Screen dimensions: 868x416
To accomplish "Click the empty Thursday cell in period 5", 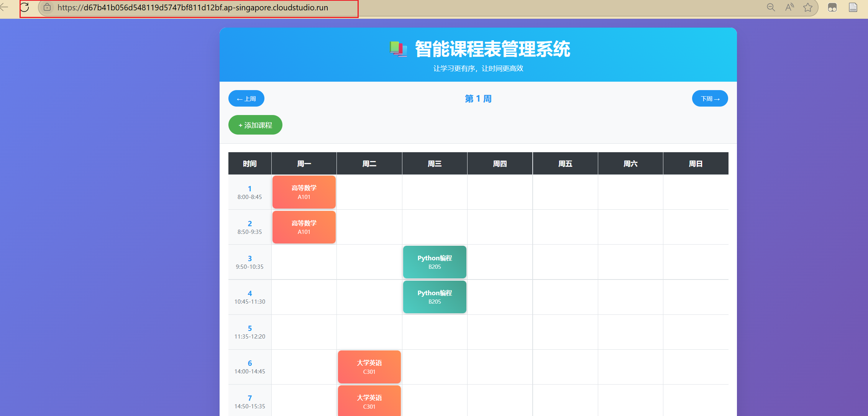I will 500,332.
